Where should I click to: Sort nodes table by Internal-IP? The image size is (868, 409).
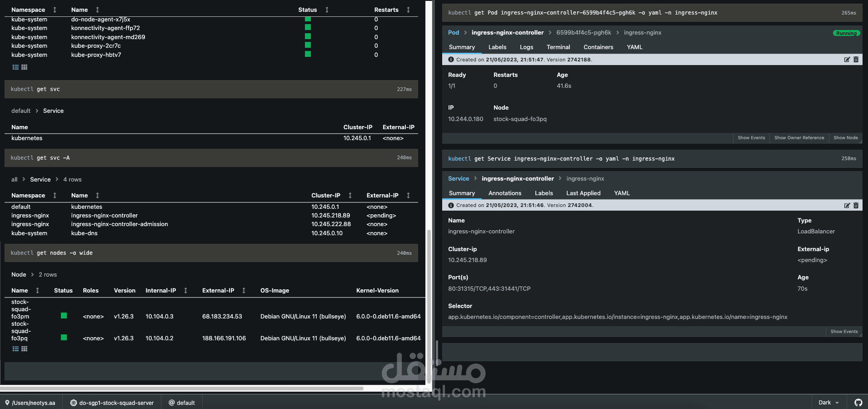(185, 290)
